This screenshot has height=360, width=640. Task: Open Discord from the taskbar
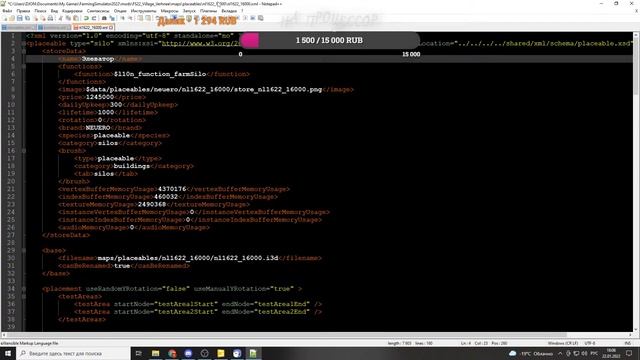(188, 353)
